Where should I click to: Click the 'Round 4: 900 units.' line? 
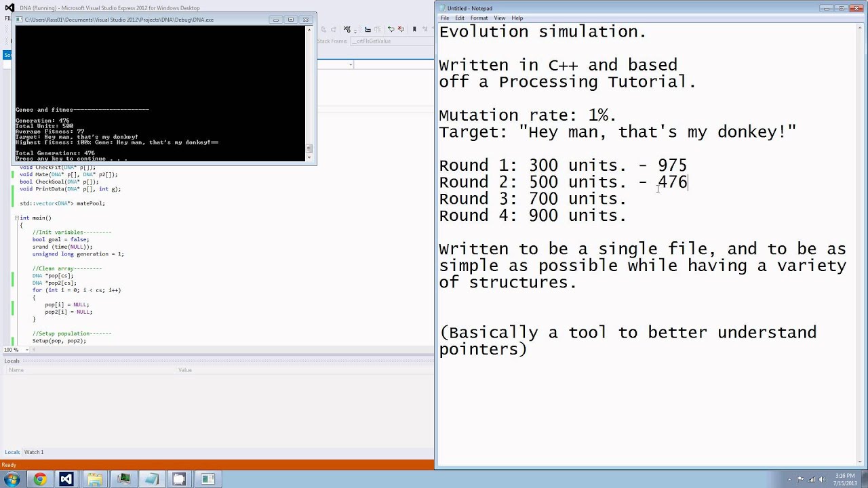(533, 216)
